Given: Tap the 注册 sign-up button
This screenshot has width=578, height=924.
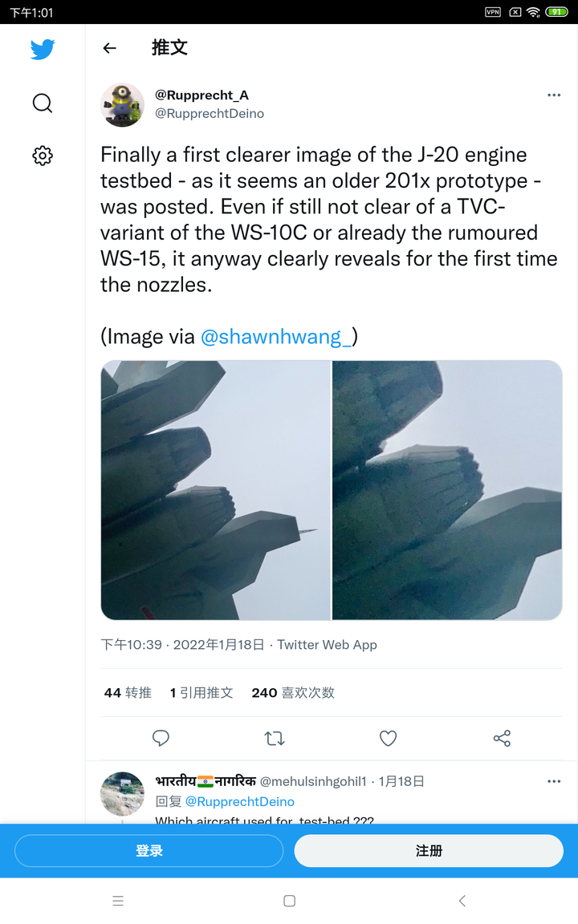Looking at the screenshot, I should pyautogui.click(x=429, y=851).
